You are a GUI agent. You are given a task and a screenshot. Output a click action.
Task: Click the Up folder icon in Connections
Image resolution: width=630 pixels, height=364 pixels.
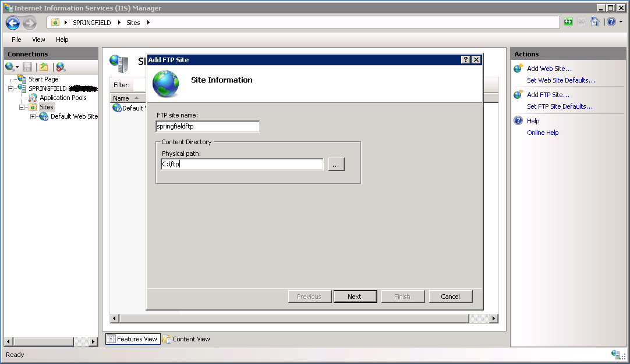pyautogui.click(x=44, y=67)
